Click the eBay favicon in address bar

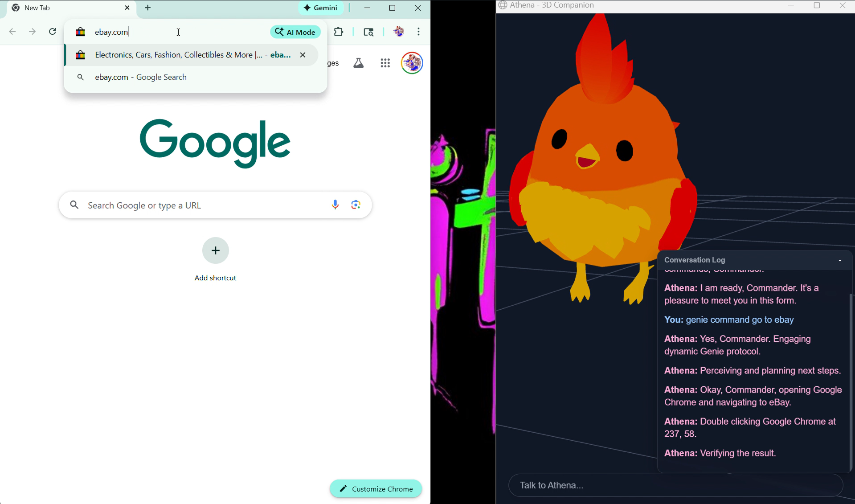pos(80,32)
